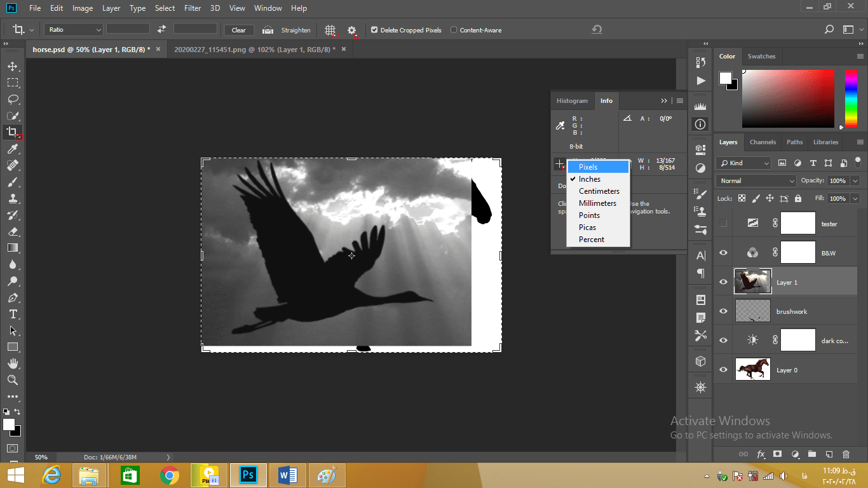Hide the B&W adjustment layer
The height and width of the screenshot is (488, 868).
(723, 252)
